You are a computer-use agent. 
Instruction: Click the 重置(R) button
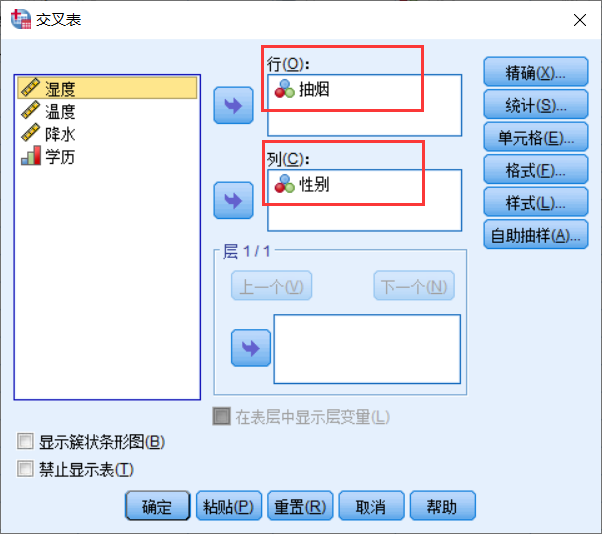click(x=300, y=506)
